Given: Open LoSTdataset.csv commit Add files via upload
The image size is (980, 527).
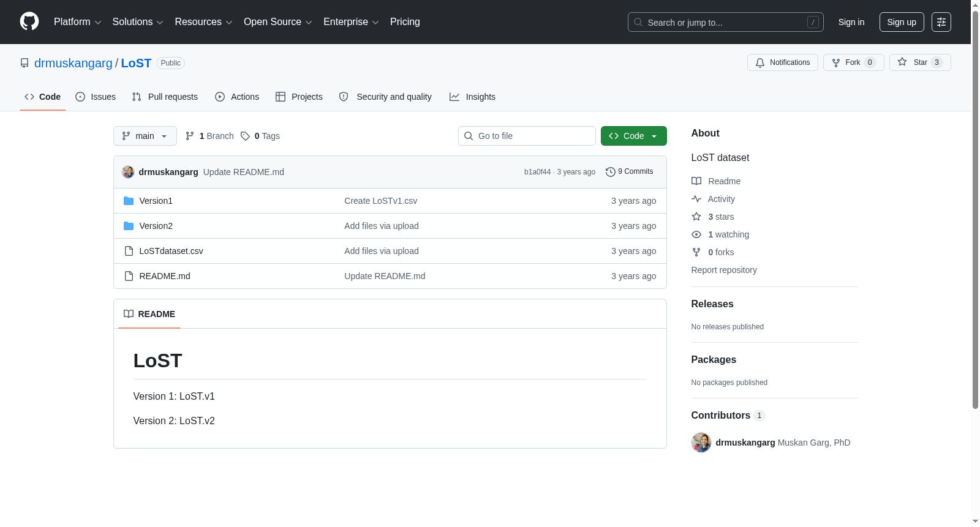Looking at the screenshot, I should pyautogui.click(x=382, y=251).
